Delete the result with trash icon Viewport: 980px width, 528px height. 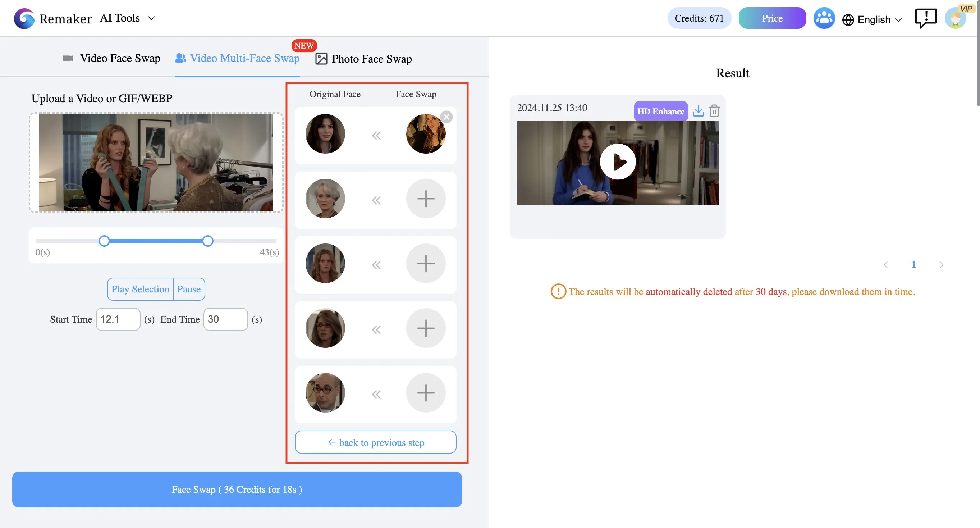(x=714, y=111)
